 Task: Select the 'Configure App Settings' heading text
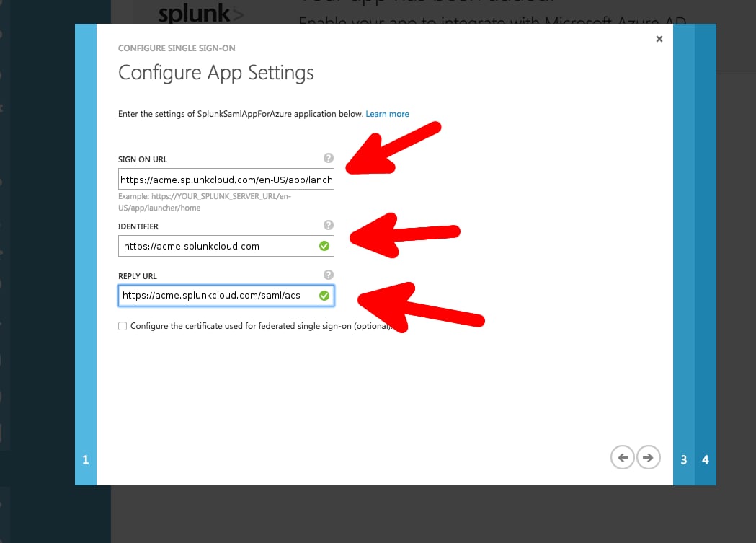[216, 73]
